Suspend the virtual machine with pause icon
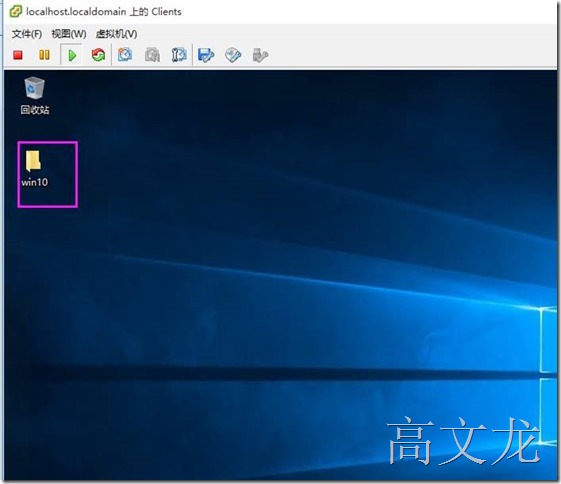 point(44,55)
